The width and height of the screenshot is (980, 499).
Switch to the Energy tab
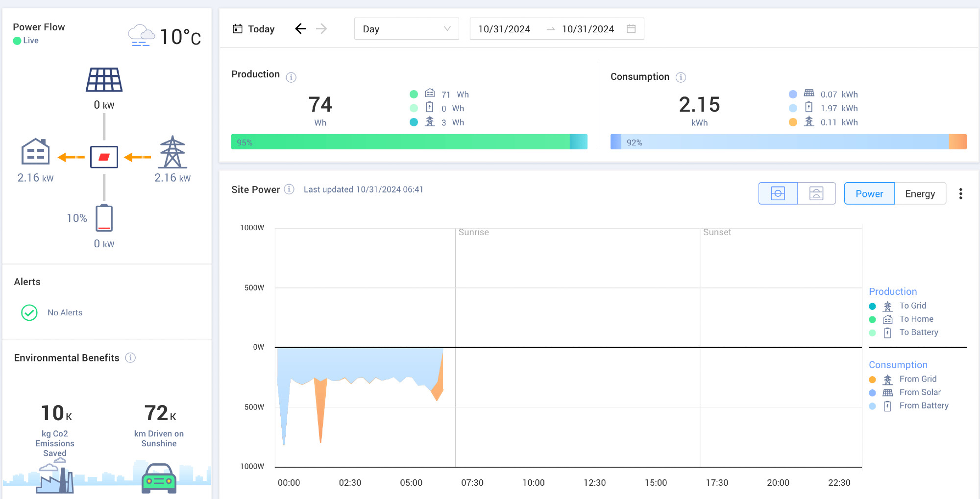(x=920, y=193)
